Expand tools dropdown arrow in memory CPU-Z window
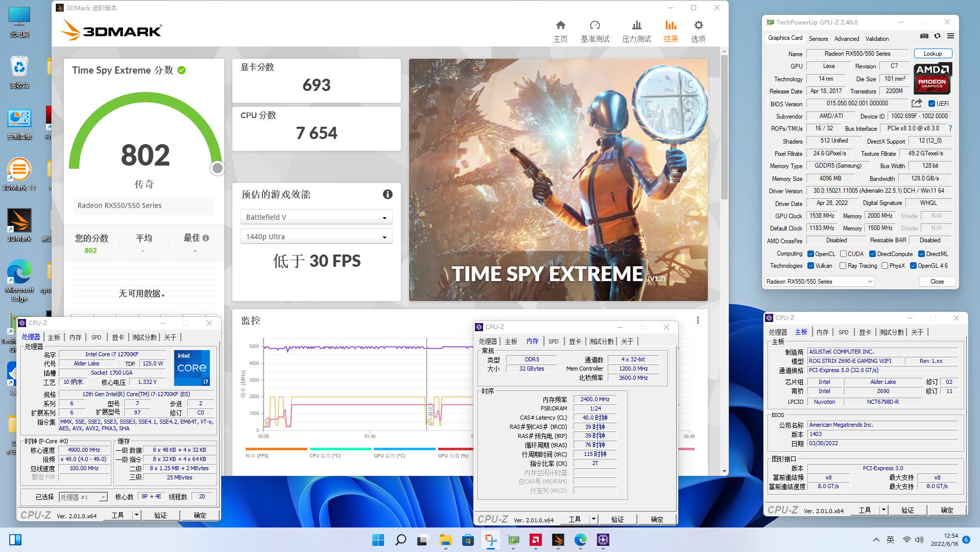This screenshot has width=980, height=552. [593, 519]
